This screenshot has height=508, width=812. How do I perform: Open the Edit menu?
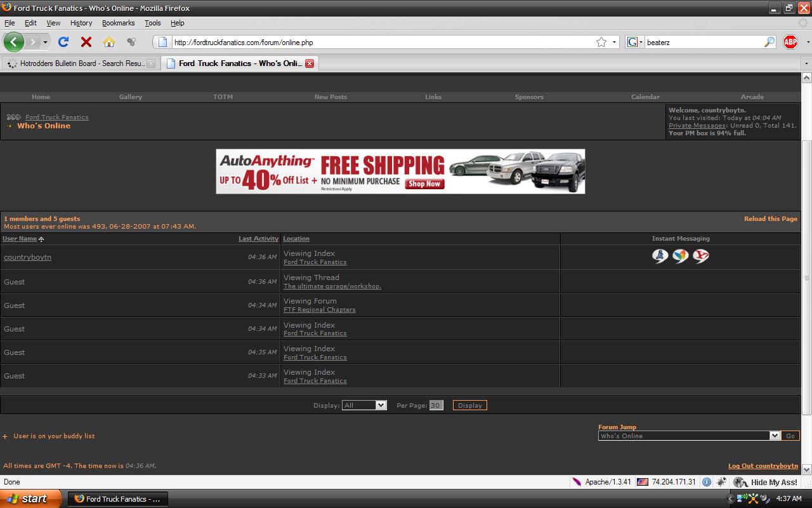pos(30,23)
